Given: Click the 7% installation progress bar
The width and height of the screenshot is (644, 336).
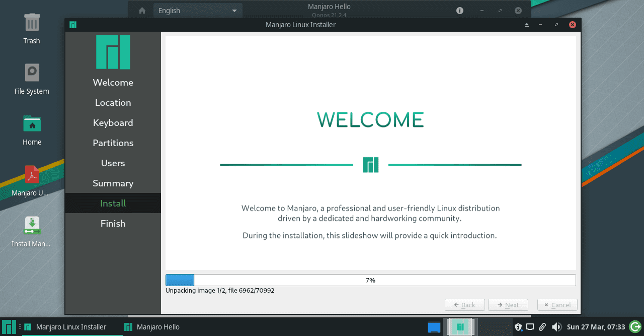Looking at the screenshot, I should tap(371, 280).
